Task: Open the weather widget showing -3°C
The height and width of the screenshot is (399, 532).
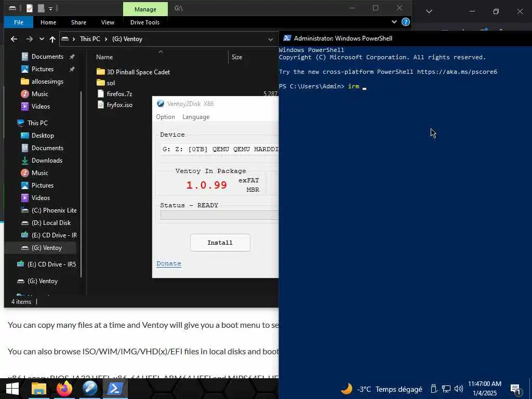Action: click(382, 389)
